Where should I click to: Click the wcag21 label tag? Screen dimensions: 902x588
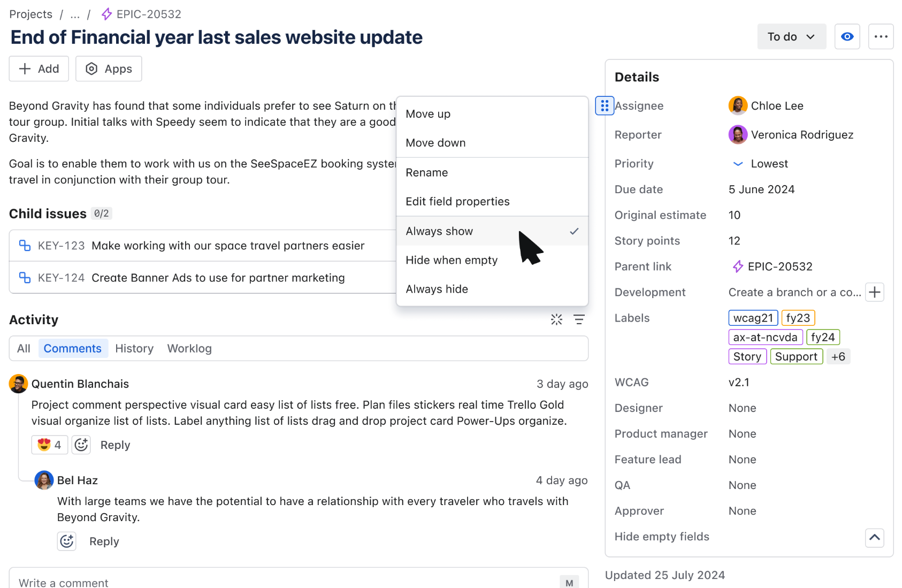(753, 317)
